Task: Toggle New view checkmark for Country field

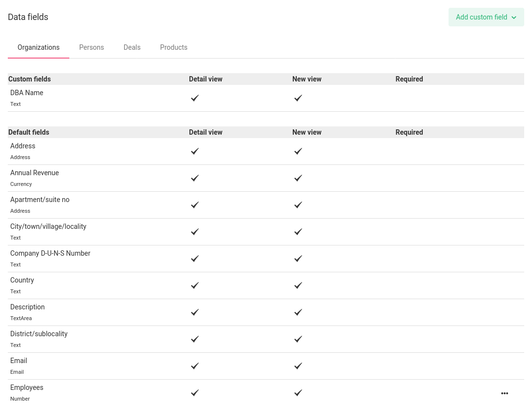Action: tap(298, 285)
